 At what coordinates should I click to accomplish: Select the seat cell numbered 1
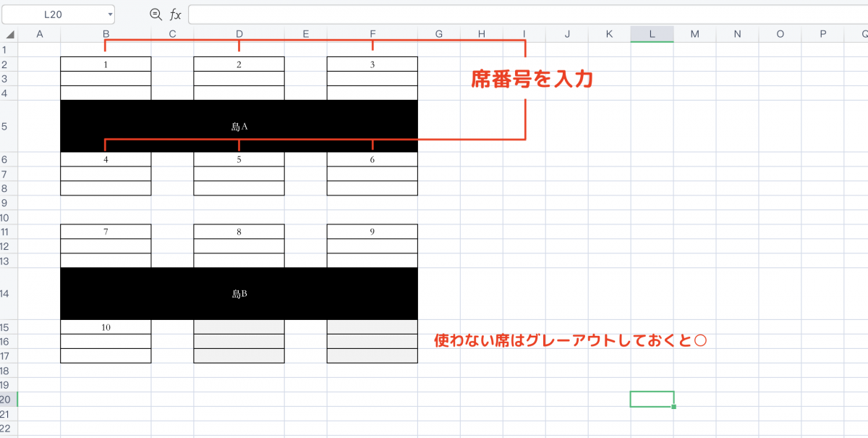pos(106,64)
